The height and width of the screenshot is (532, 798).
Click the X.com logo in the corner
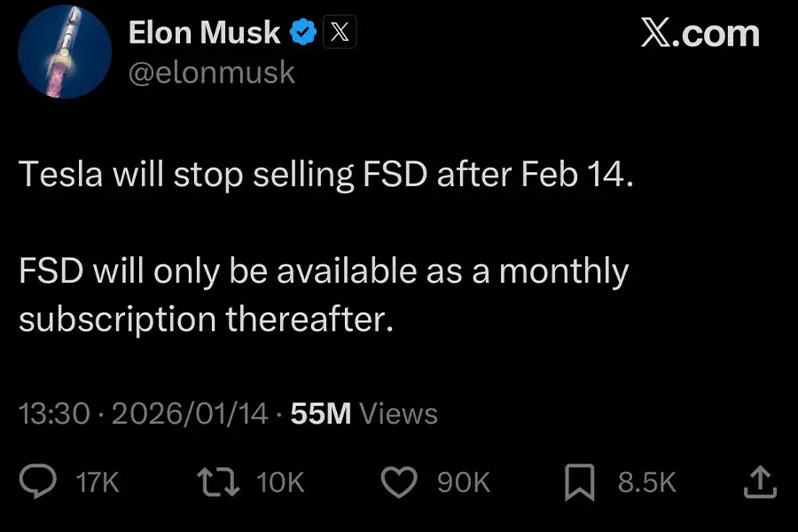coord(700,34)
